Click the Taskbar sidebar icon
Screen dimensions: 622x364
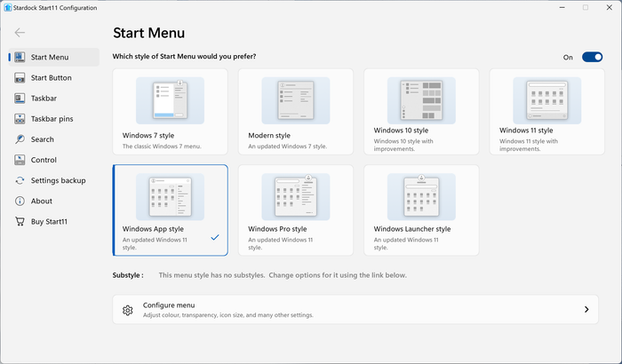click(20, 99)
